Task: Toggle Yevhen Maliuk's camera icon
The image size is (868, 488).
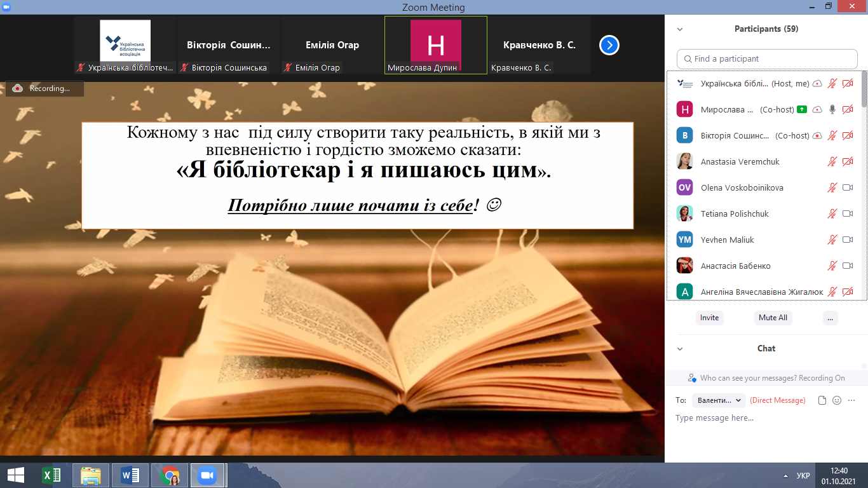Action: point(847,240)
